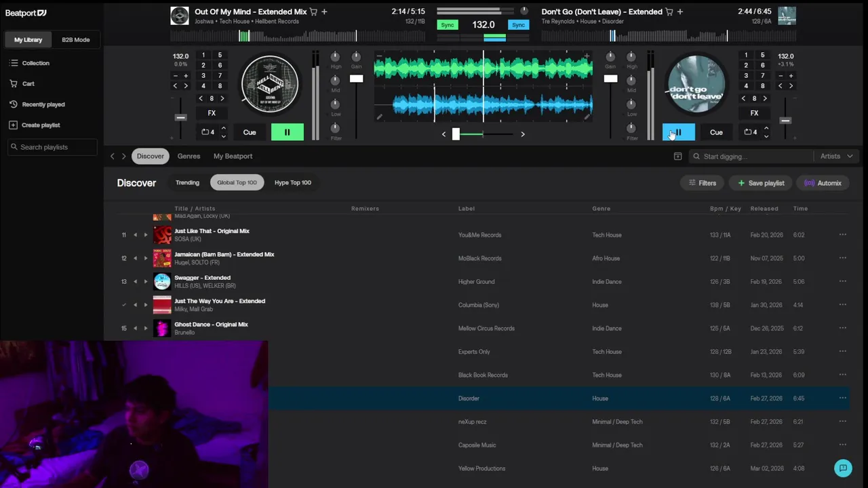The width and height of the screenshot is (868, 488).
Task: Switch to the Genres tab
Action: coord(189,157)
